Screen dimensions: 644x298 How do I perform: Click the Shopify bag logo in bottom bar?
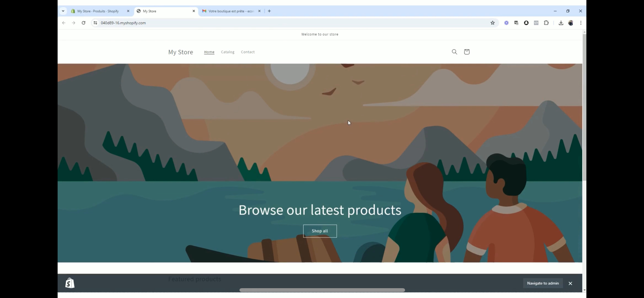coord(70,283)
